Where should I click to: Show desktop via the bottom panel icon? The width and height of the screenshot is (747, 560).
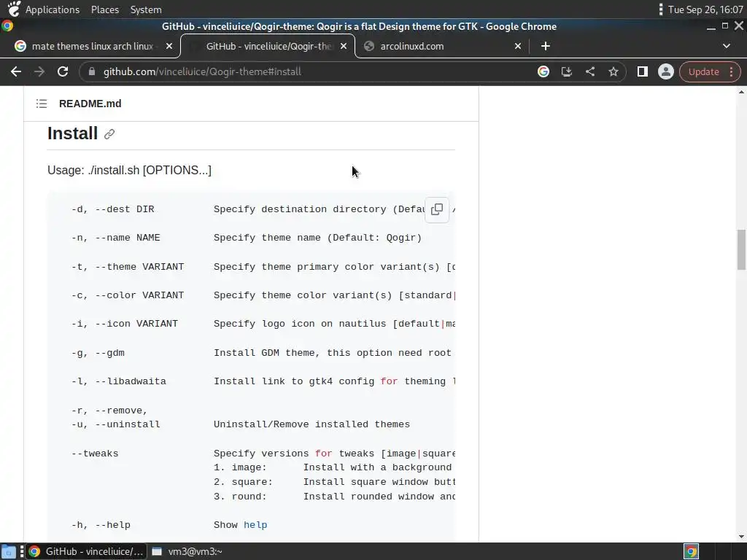click(x=9, y=551)
